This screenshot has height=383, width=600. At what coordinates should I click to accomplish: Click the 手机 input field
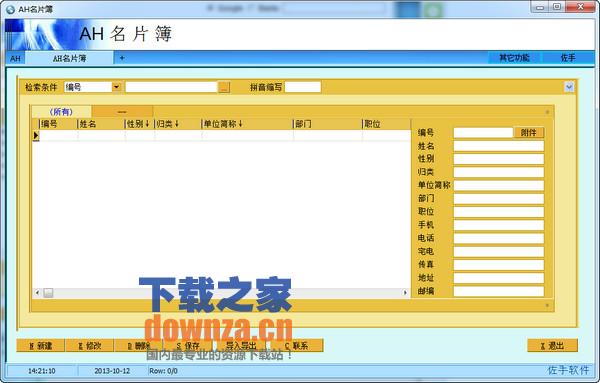click(499, 225)
